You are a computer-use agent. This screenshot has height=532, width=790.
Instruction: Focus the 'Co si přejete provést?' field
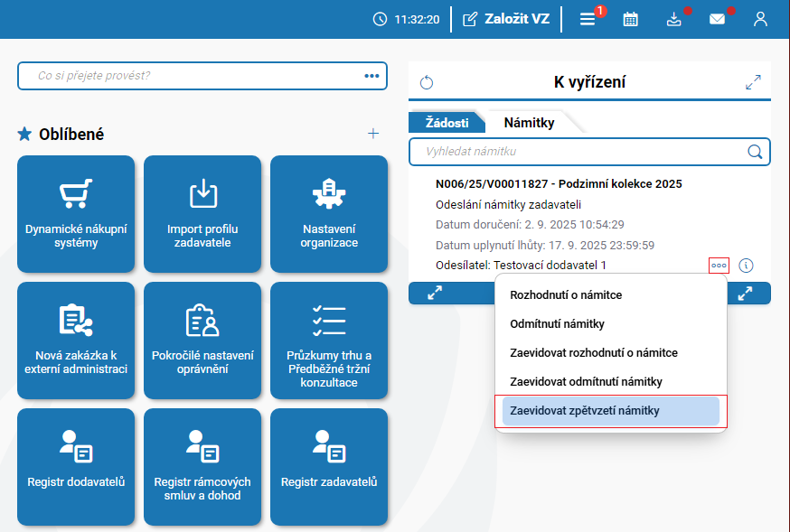(x=202, y=76)
